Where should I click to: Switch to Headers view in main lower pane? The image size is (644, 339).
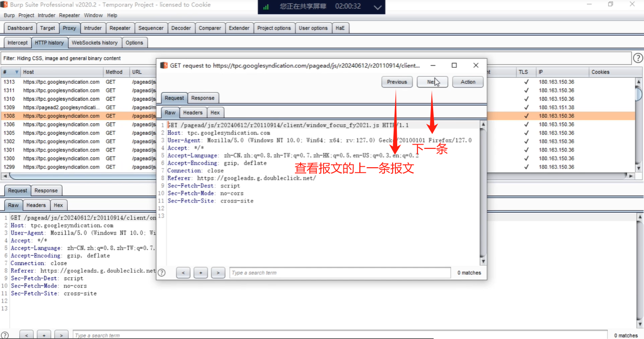[36, 205]
